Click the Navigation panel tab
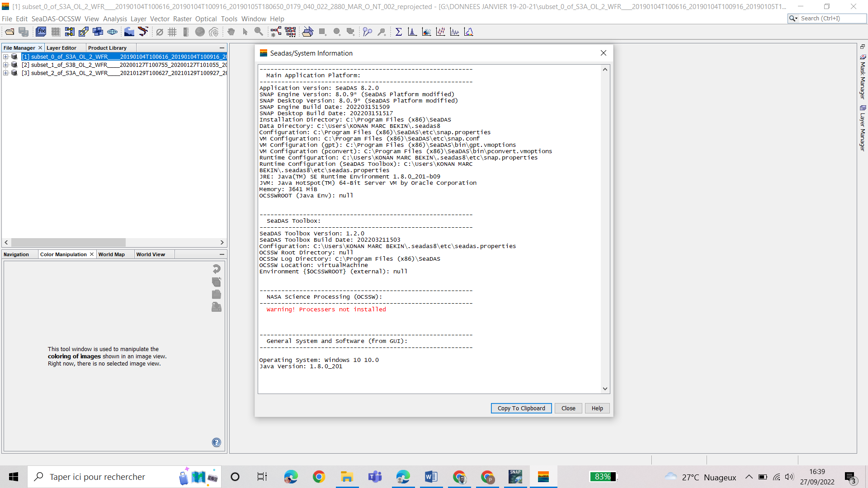This screenshot has width=868, height=488. [17, 254]
